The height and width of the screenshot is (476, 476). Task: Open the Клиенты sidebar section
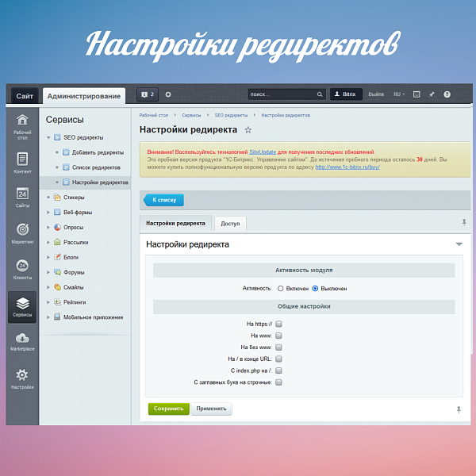point(22,269)
